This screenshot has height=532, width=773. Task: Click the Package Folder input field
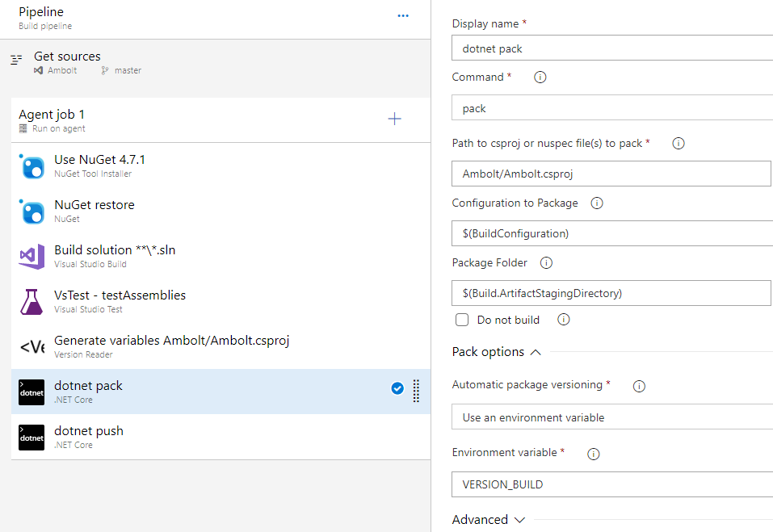pos(611,293)
